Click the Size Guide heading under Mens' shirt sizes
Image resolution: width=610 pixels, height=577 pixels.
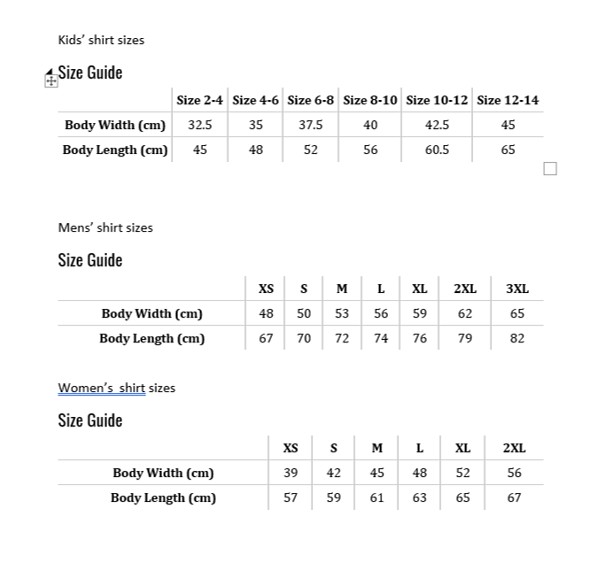pyautogui.click(x=90, y=260)
